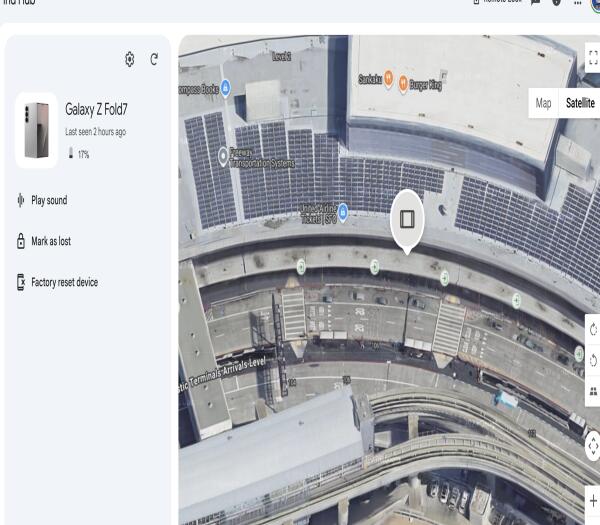Click the Mark as lost padlock icon
The height and width of the screenshot is (525, 600).
[21, 241]
